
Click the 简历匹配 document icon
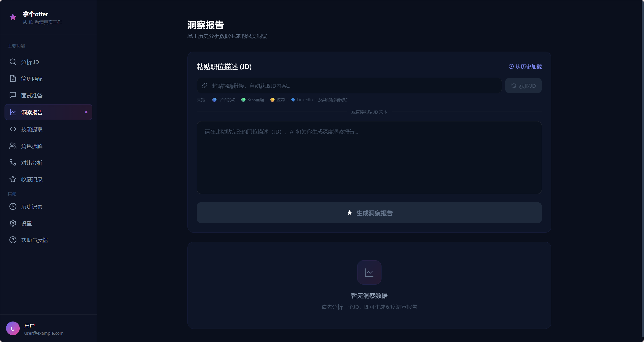point(13,79)
